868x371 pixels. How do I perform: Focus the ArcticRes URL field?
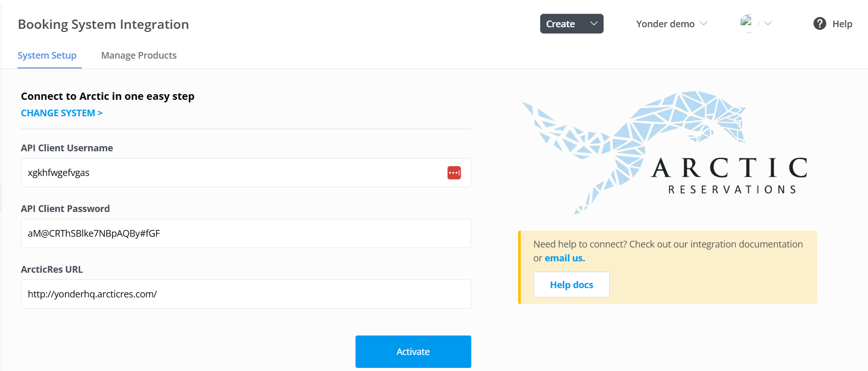pos(246,294)
